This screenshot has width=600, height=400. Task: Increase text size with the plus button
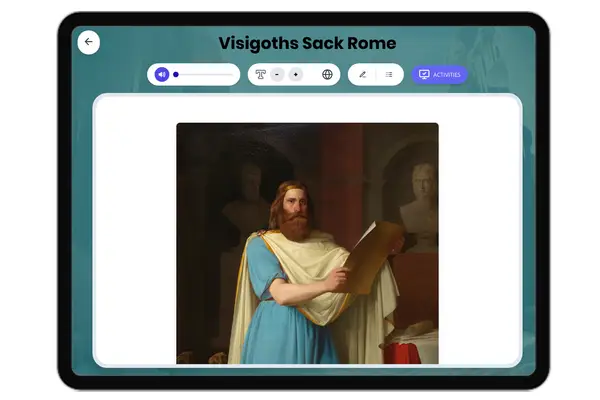point(296,74)
